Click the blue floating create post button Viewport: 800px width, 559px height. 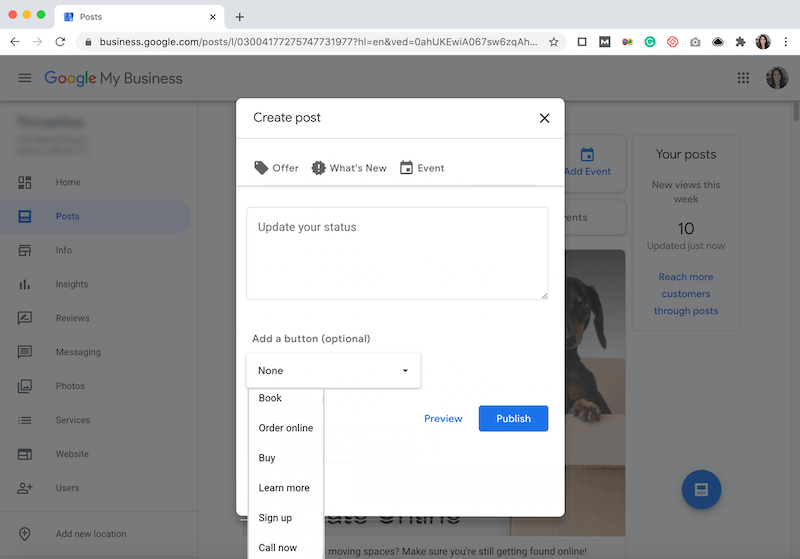(x=702, y=490)
